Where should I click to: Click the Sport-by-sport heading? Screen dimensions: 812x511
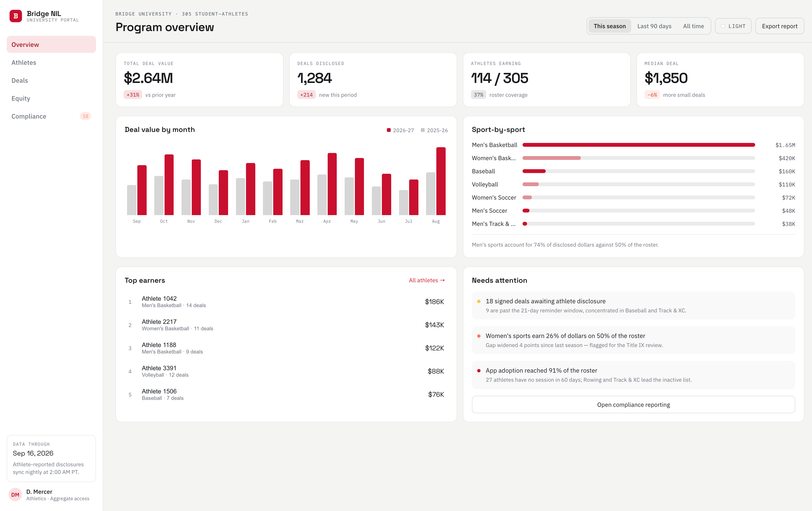click(498, 130)
